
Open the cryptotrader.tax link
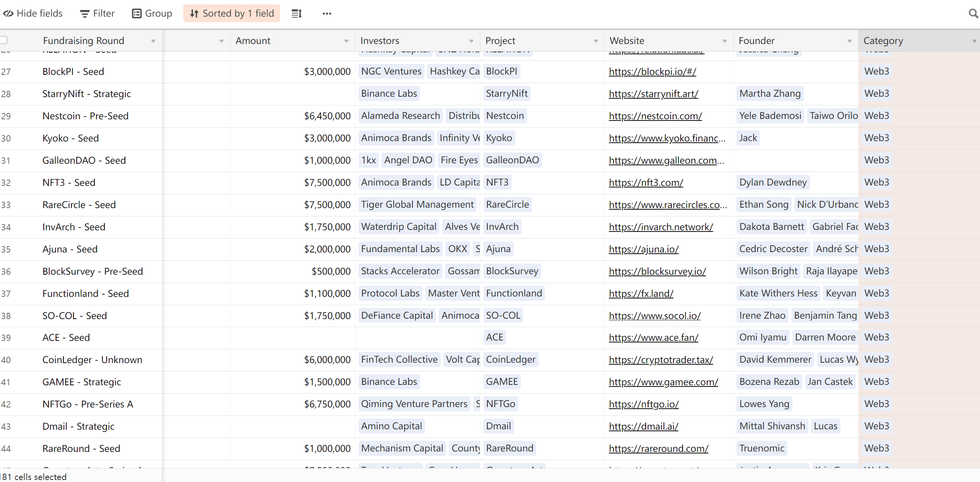tap(661, 360)
